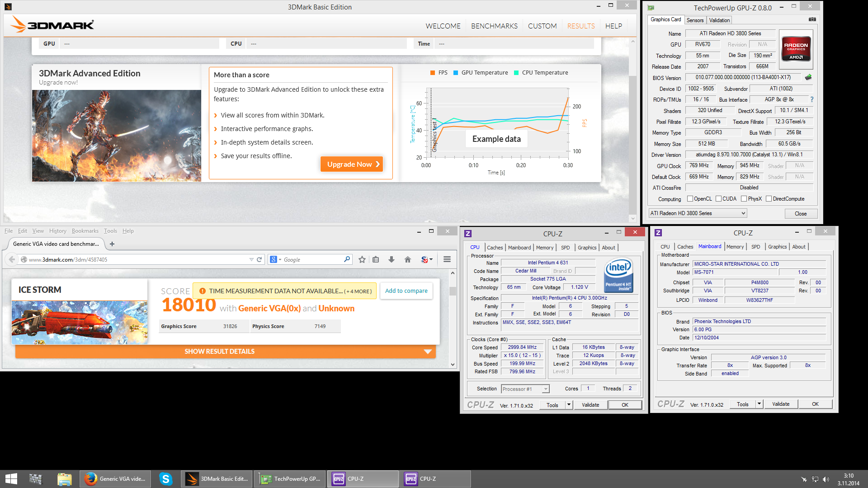Enable the CUDA checkbox
Viewport: 868px width, 488px height.
click(718, 199)
